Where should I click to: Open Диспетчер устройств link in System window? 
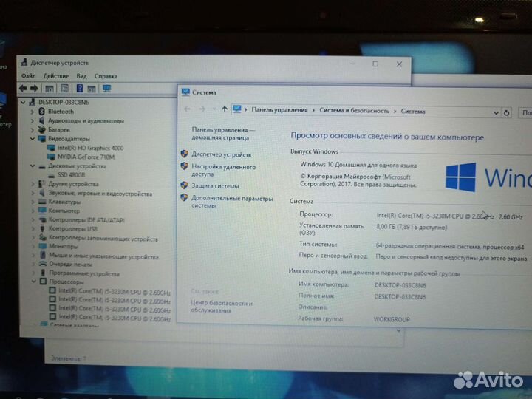click(x=222, y=154)
